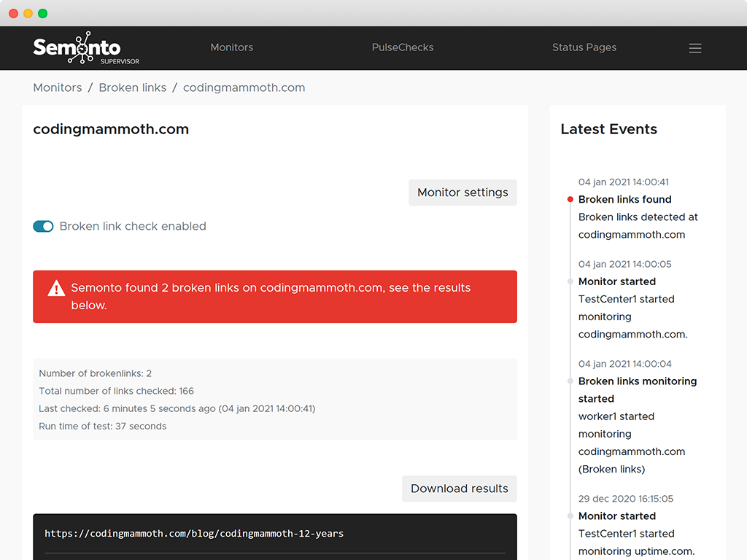
Task: Click the warning triangle alert icon
Action: 56,289
